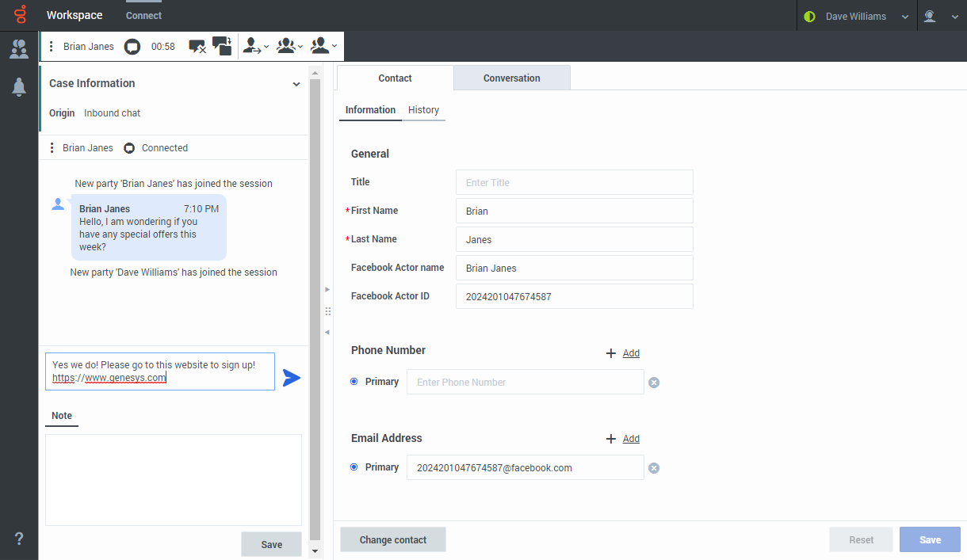Clear the primary phone number entry
This screenshot has width=967, height=560.
tap(654, 383)
